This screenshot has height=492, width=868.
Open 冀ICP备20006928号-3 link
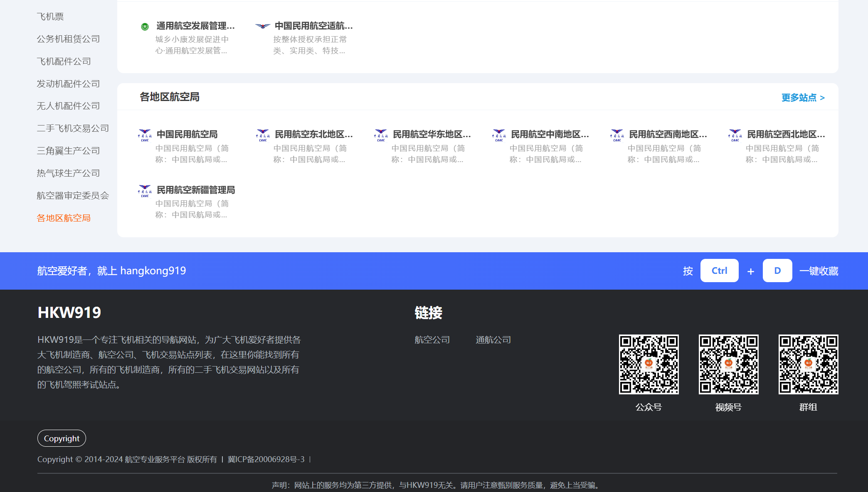pyautogui.click(x=266, y=459)
